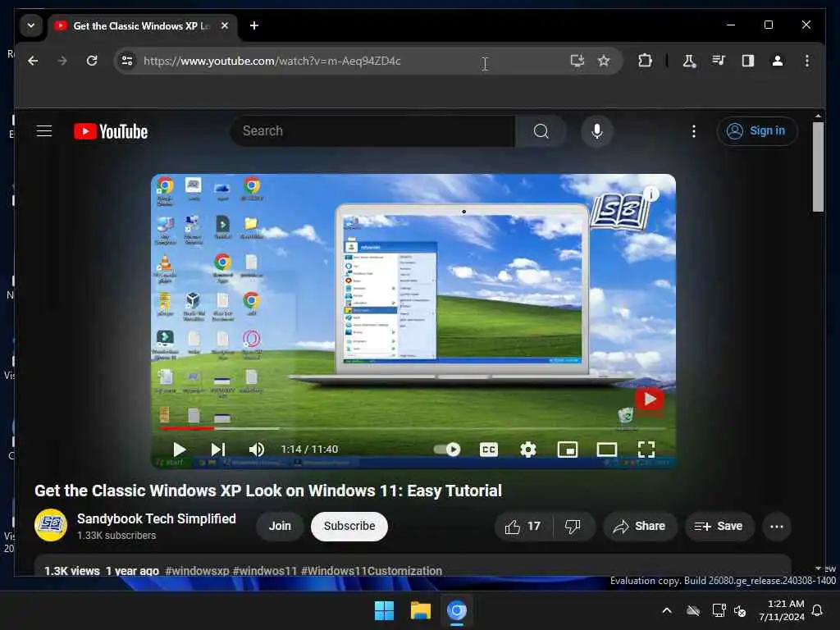840x630 pixels.
Task: Go to YouTube home via logo
Action: pos(111,131)
